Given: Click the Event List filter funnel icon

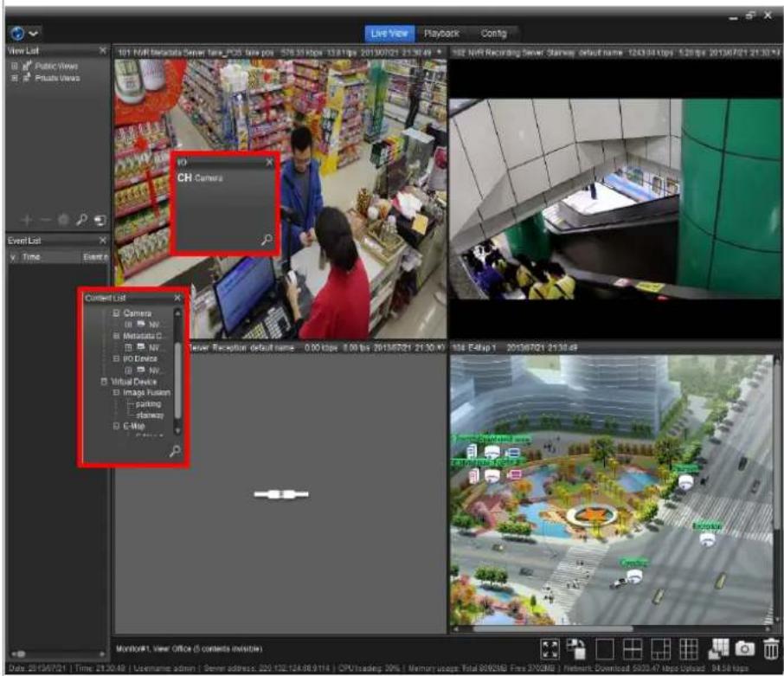Looking at the screenshot, I should click(x=13, y=257).
